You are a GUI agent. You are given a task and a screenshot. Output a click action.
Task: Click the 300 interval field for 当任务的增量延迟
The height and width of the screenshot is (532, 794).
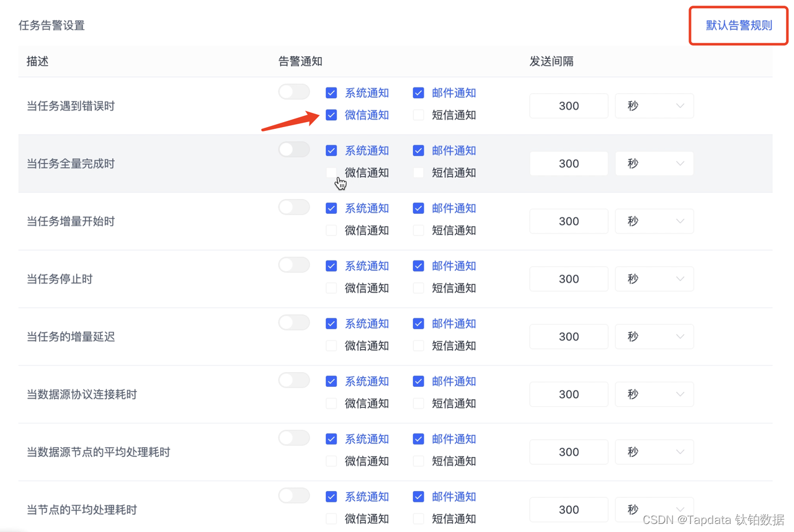pyautogui.click(x=569, y=337)
